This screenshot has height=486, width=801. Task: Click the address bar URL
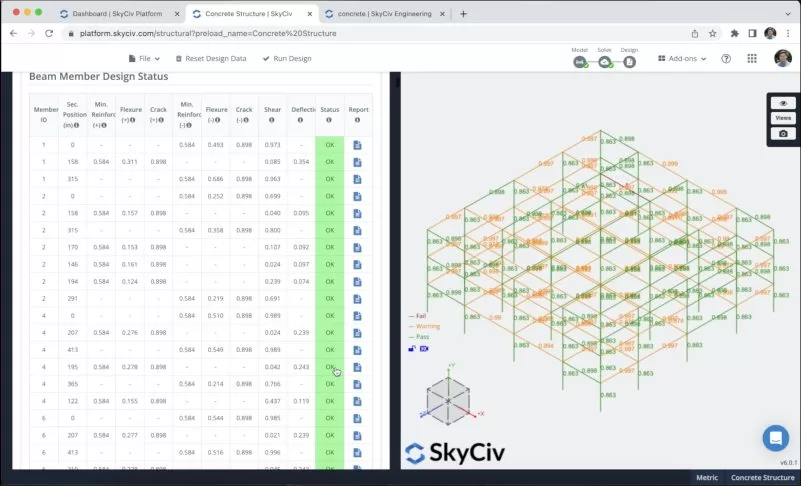(208, 33)
